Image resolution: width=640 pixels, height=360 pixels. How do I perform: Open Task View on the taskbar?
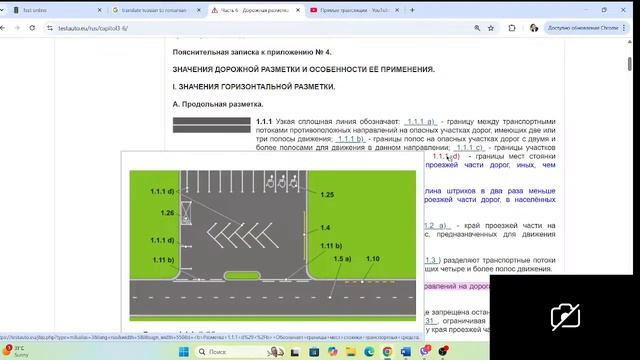[x=295, y=351]
